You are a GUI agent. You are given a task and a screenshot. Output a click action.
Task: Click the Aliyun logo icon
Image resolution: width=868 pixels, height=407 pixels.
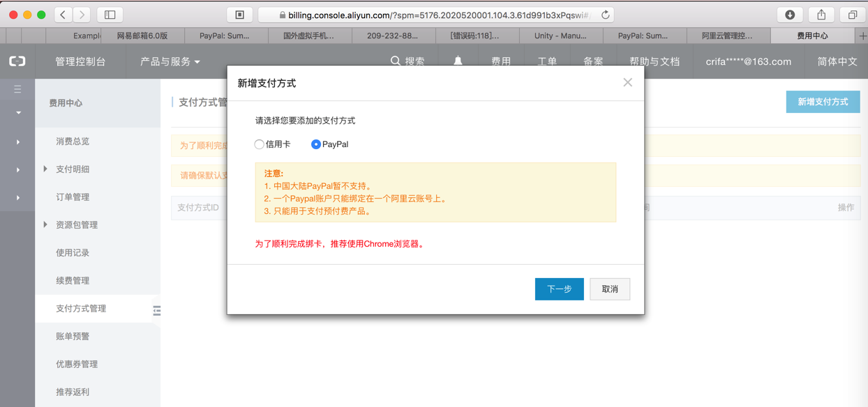point(17,61)
